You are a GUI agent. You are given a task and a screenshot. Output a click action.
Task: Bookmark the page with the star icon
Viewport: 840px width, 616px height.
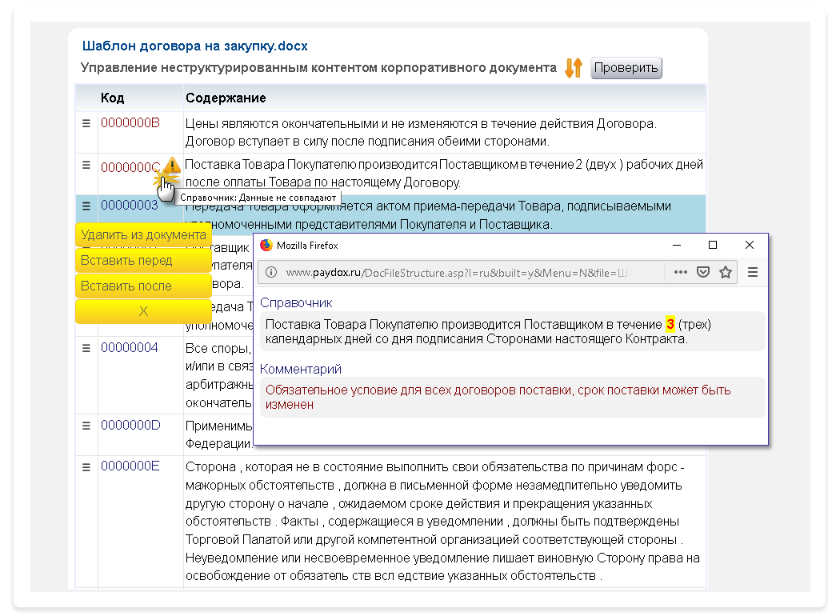725,272
